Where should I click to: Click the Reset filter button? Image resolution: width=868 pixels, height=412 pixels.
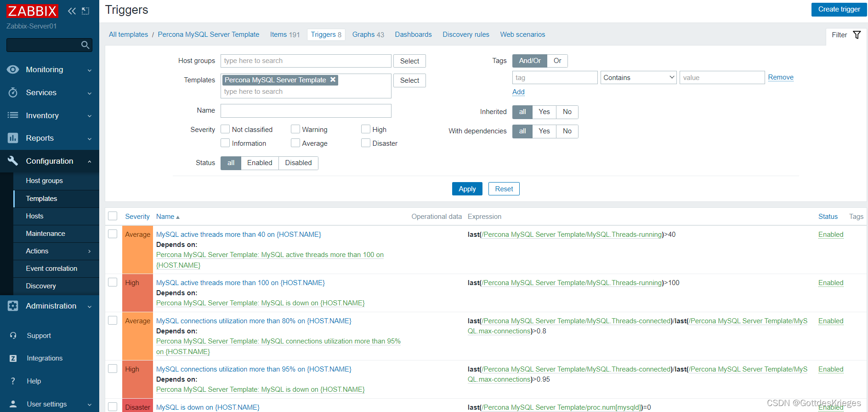click(504, 189)
